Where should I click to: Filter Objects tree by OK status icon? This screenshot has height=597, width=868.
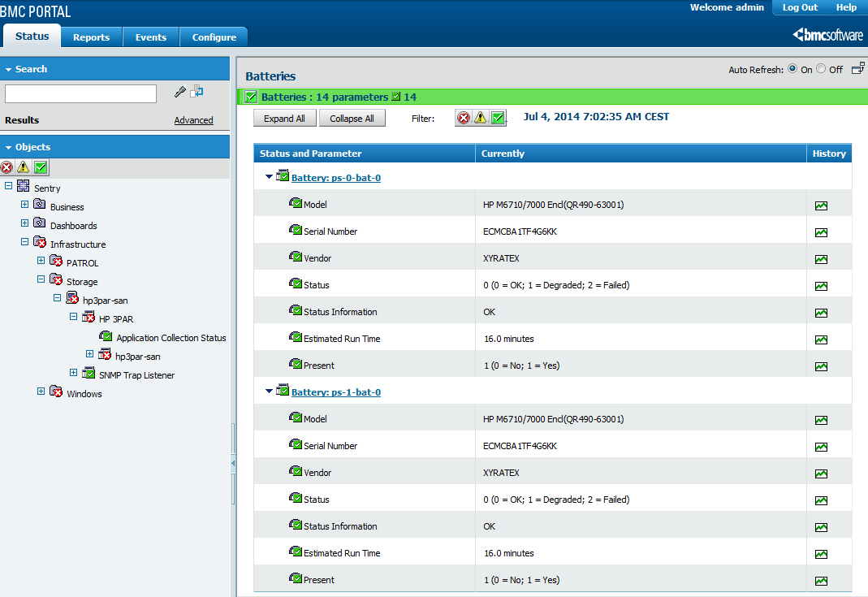[x=41, y=167]
